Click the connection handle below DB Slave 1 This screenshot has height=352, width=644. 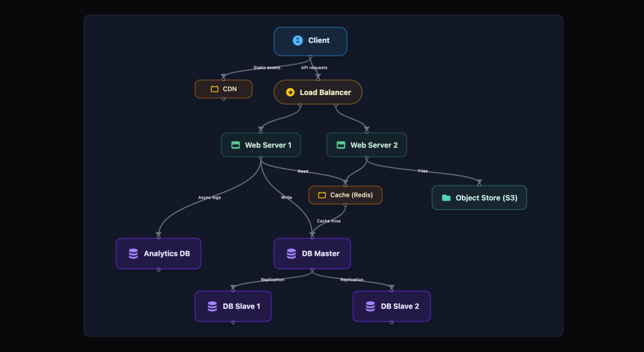pyautogui.click(x=233, y=322)
